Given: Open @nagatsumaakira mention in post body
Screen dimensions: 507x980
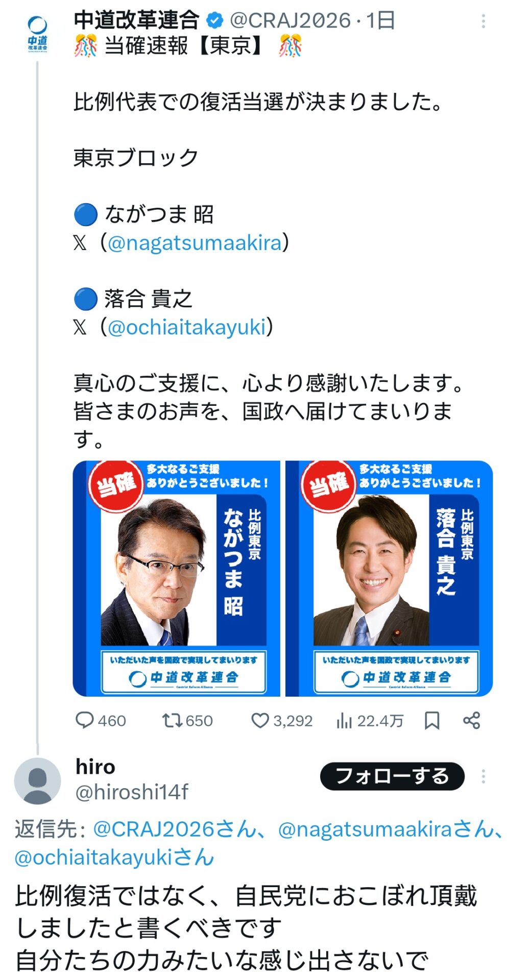Looking at the screenshot, I should [x=195, y=242].
